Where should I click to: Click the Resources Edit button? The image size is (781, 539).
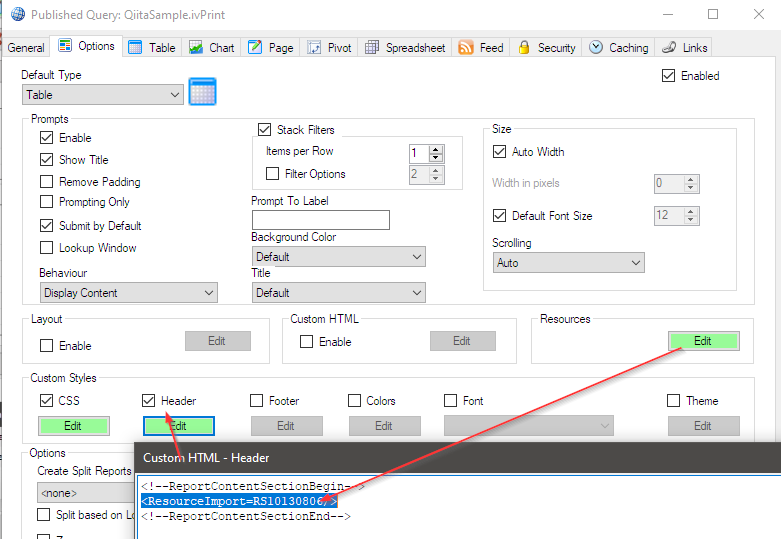(x=703, y=341)
